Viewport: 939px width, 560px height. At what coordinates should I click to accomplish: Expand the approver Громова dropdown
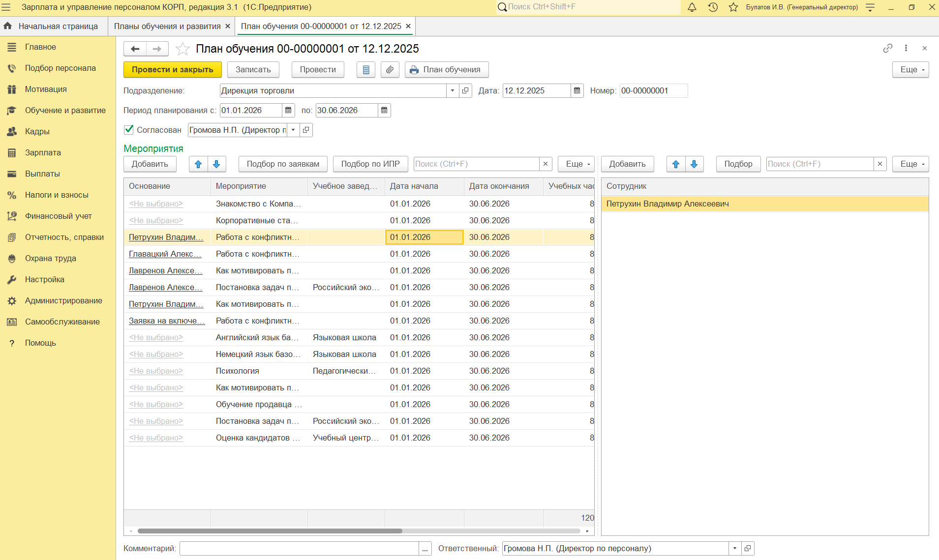[x=293, y=130]
